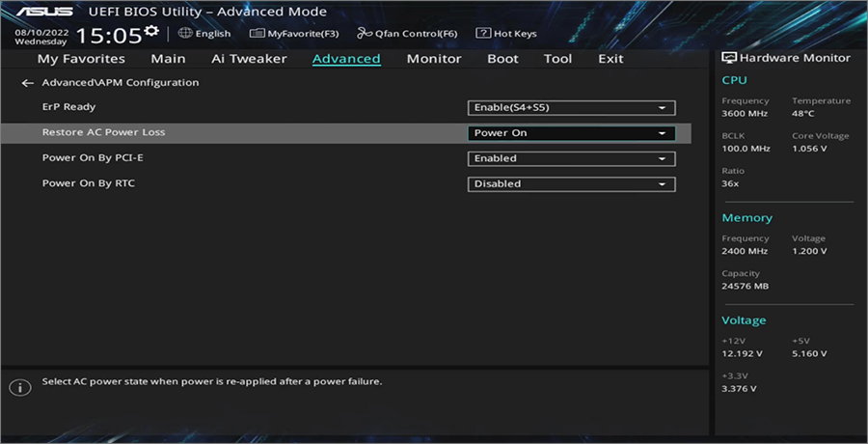Click the Hardware Monitor screen icon
The image size is (868, 444).
(x=729, y=58)
